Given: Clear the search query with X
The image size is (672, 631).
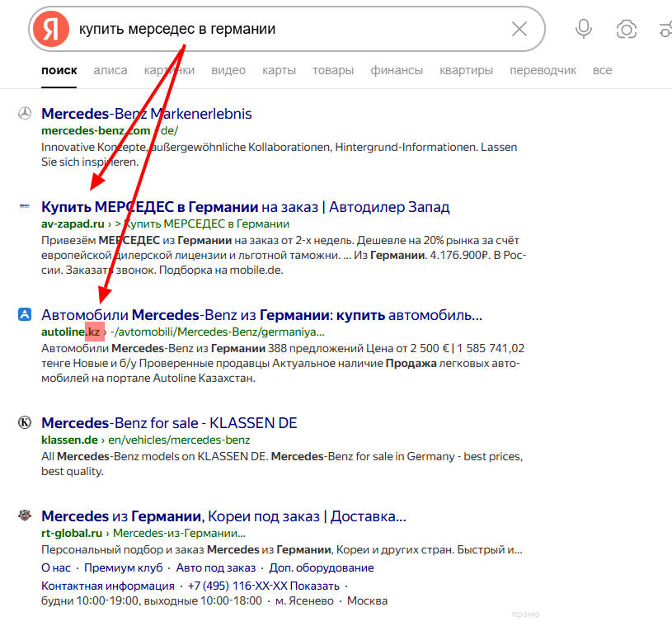Looking at the screenshot, I should tap(519, 30).
